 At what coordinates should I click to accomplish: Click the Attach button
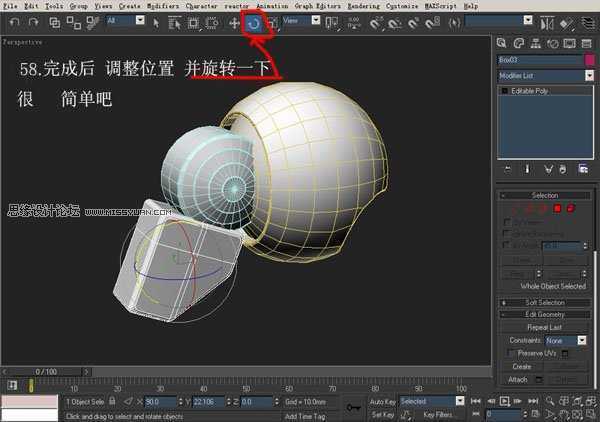pos(518,379)
